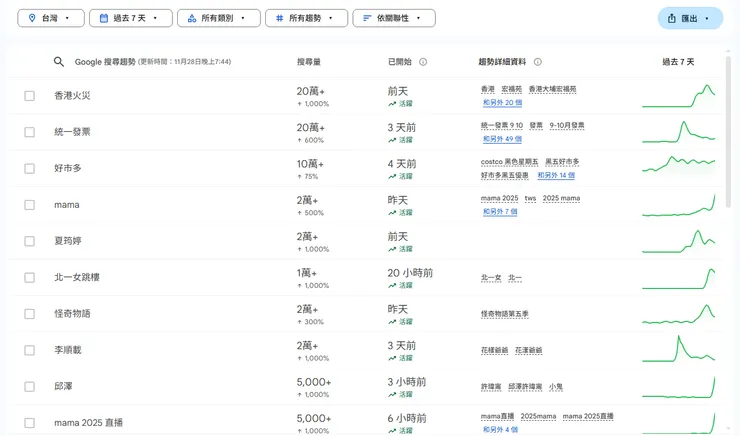Click info icon next to 趨勢詳細資料
Image resolution: width=740 pixels, height=436 pixels.
(x=538, y=62)
